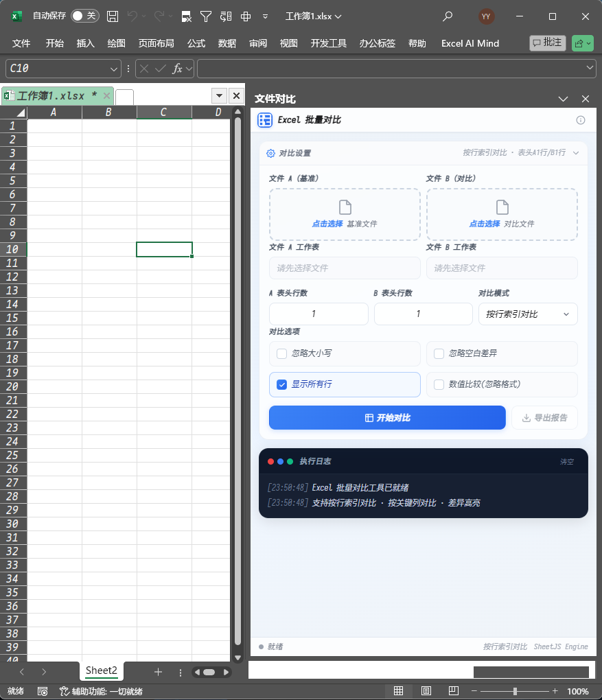
Task: Open the Excel AI Mind tab
Action: pos(470,43)
